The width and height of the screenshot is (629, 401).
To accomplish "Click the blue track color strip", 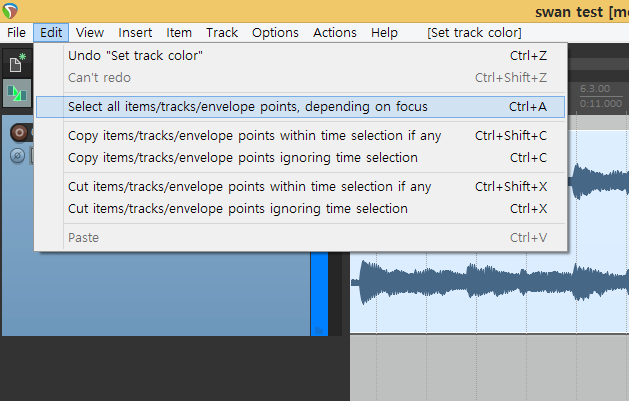I will [x=319, y=294].
